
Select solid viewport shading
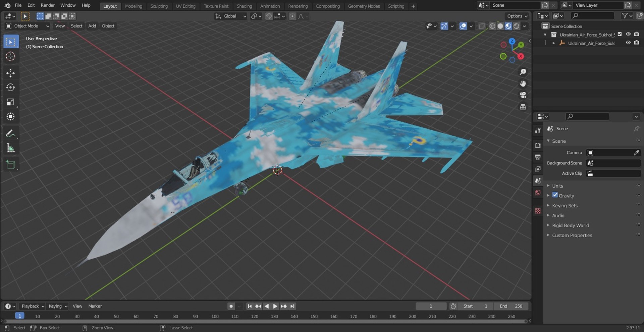(x=500, y=26)
